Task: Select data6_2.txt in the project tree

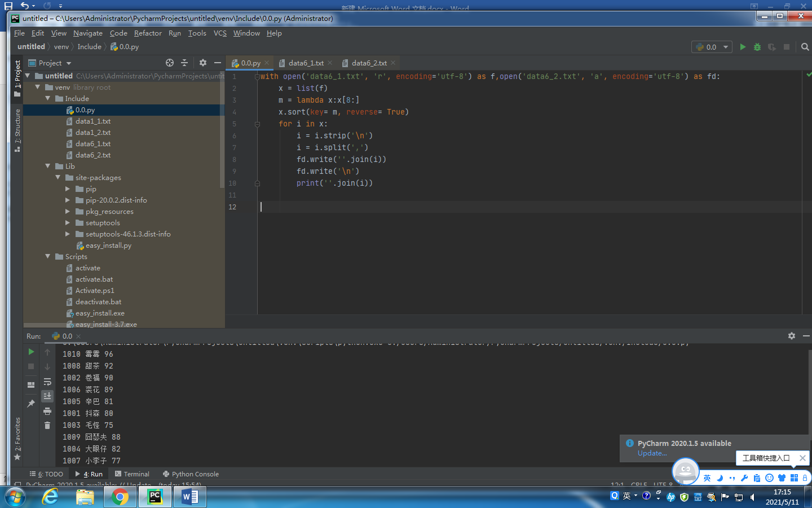Action: point(92,155)
